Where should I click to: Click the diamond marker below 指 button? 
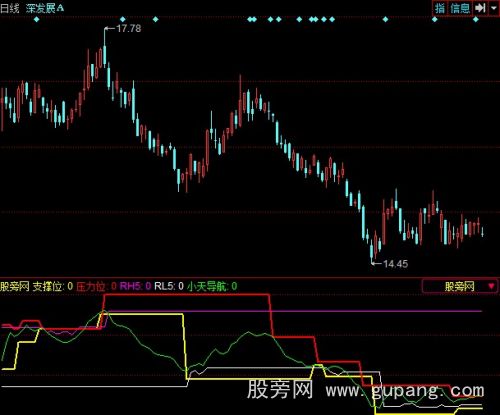(434, 19)
